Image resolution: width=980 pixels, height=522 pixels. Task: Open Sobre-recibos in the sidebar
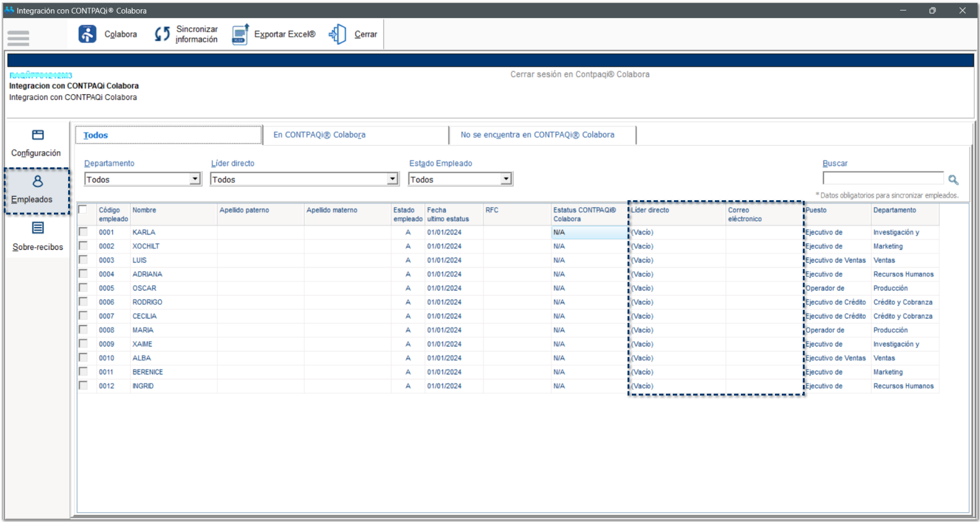tap(38, 228)
